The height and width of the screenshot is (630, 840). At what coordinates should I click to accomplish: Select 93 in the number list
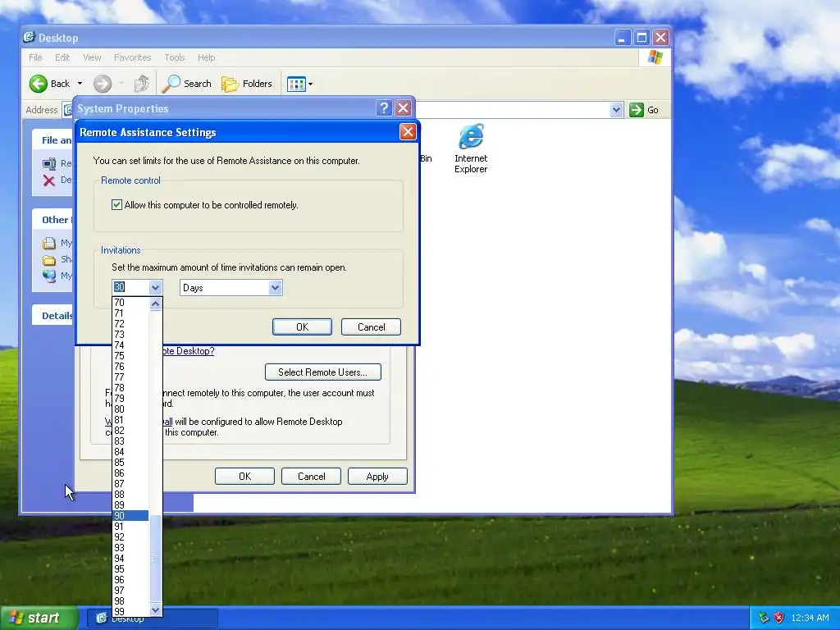tap(130, 548)
